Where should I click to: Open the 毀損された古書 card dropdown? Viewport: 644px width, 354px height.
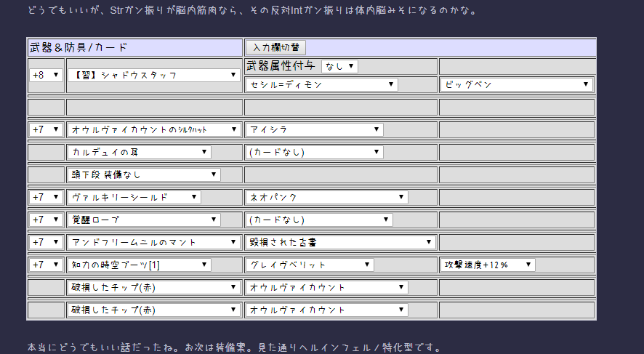[340, 242]
